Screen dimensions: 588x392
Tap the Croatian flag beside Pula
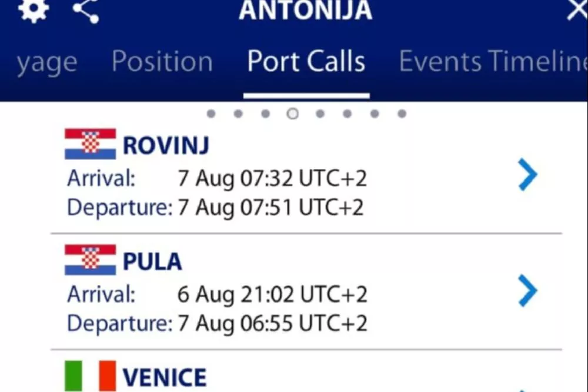(x=90, y=261)
